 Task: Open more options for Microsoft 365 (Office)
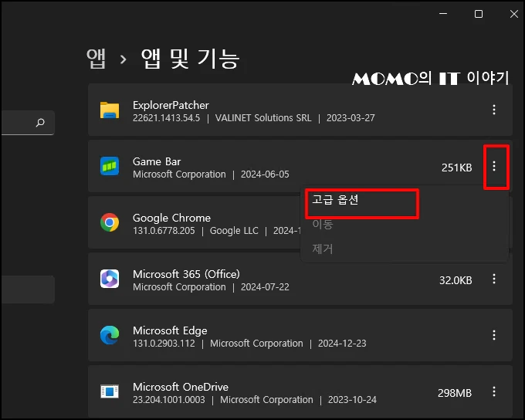(494, 279)
